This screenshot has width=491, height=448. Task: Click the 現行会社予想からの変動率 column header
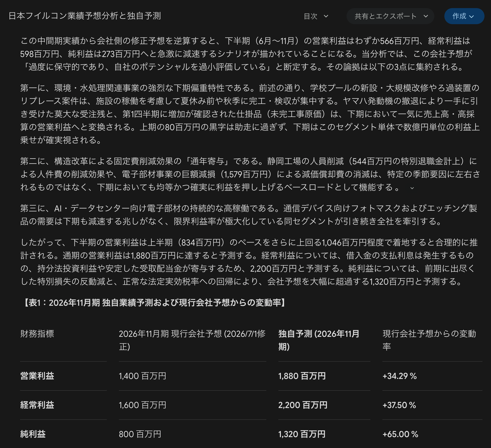click(430, 340)
